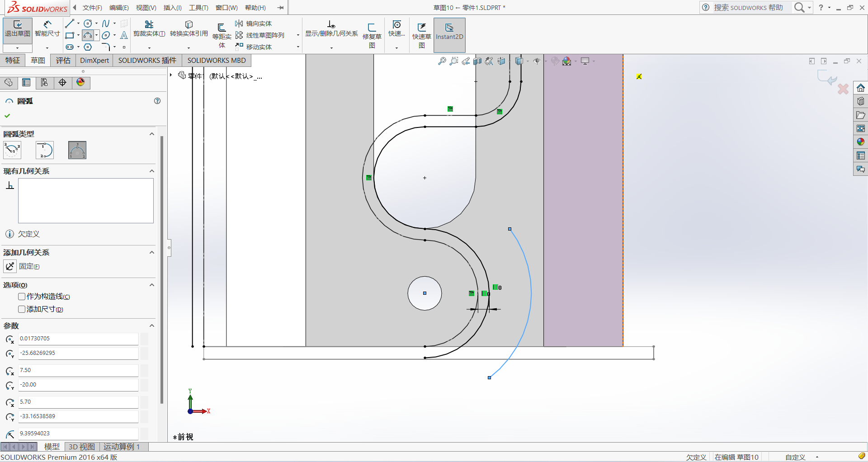
Task: Open the 运动算例 1 bottom tab
Action: click(122, 447)
